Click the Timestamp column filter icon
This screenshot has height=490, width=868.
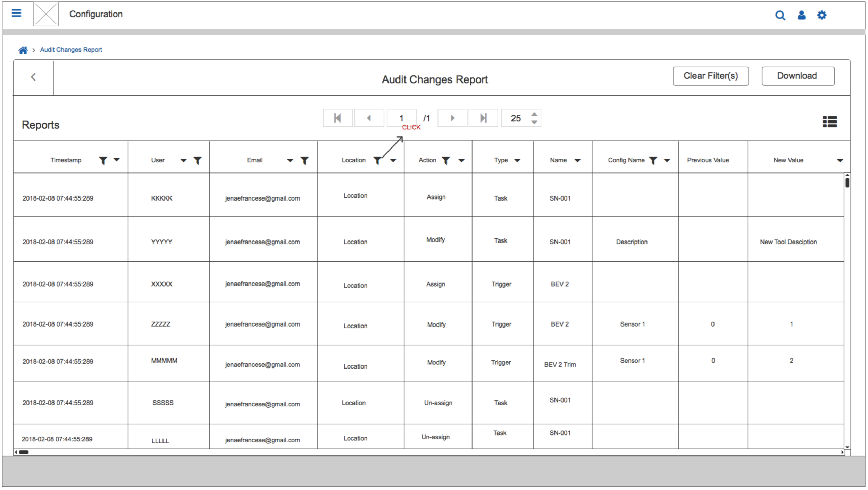coord(103,160)
